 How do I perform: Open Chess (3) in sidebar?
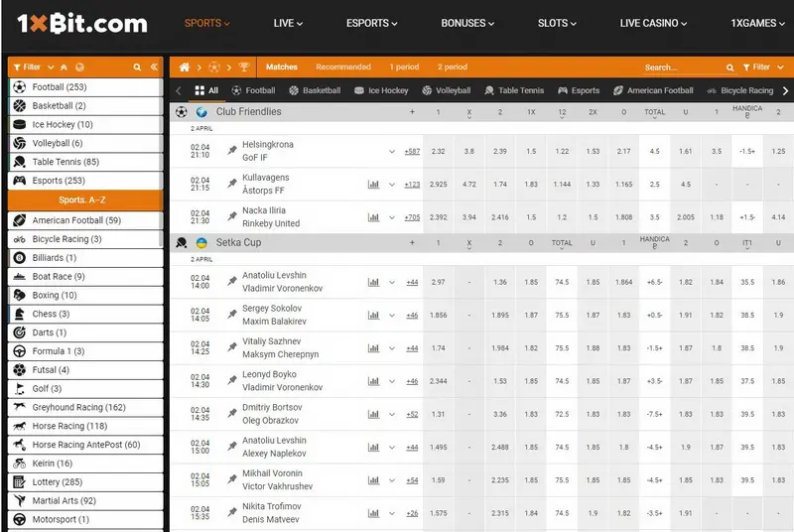85,314
